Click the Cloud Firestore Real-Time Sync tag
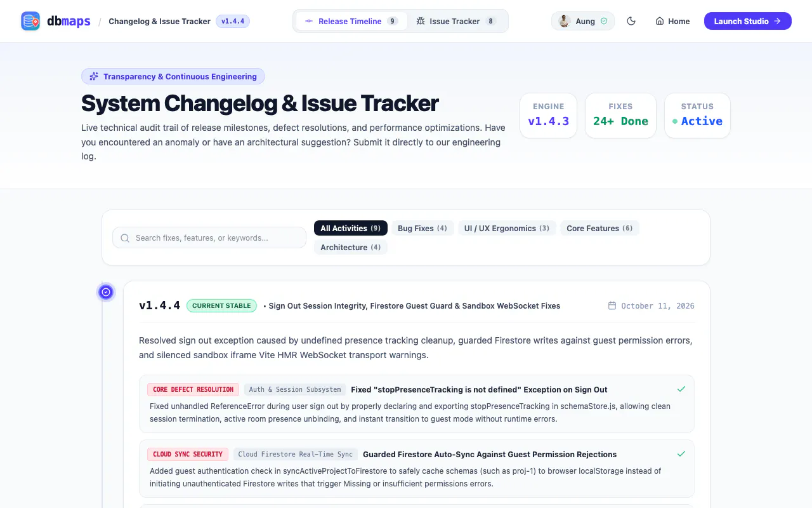The image size is (812, 508). coord(296,454)
